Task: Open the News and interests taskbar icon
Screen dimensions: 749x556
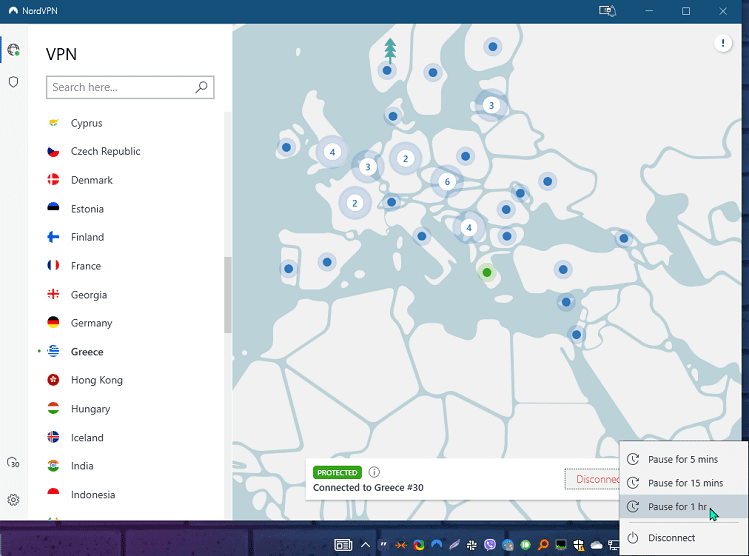Action: click(343, 545)
